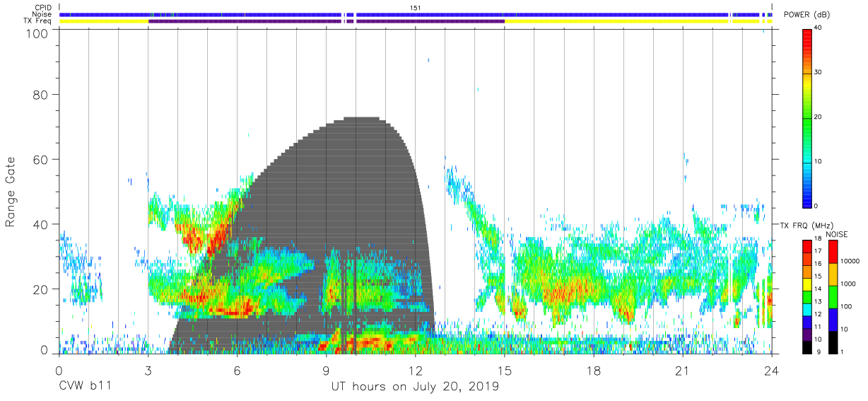868x401 pixels.
Task: Click the 100 tick on Range Gate axis
Action: [x=38, y=33]
